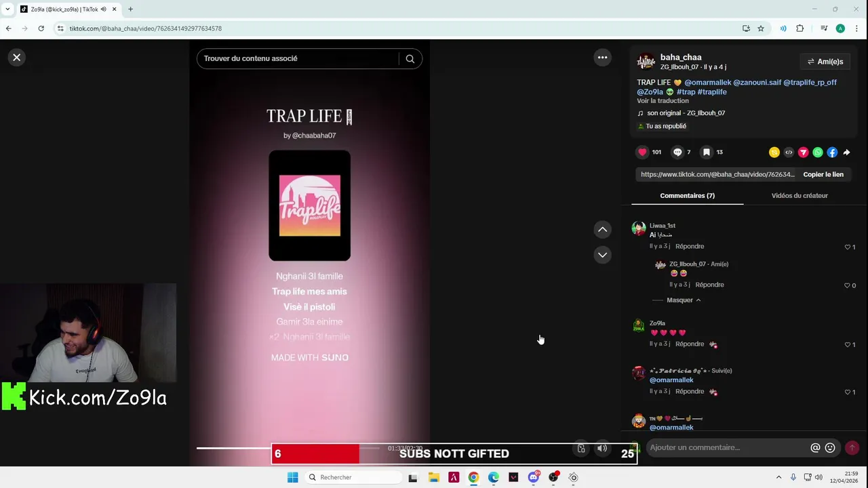Click the browser reload button
The height and width of the screenshot is (488, 868).
pos(41,28)
